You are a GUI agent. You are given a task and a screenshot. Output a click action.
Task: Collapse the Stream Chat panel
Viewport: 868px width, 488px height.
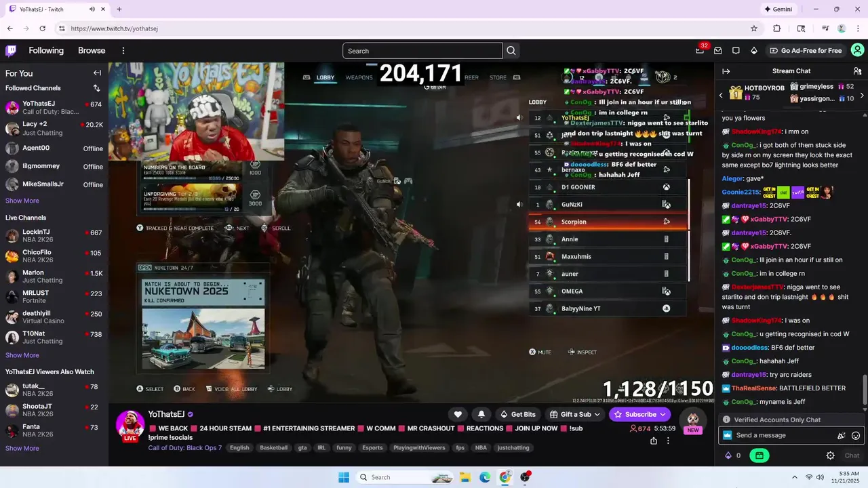(726, 71)
